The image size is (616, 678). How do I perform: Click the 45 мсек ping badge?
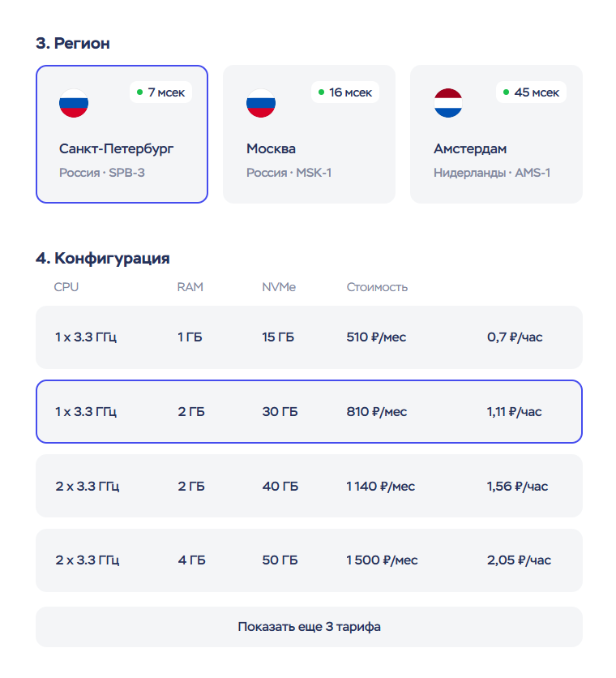(531, 92)
